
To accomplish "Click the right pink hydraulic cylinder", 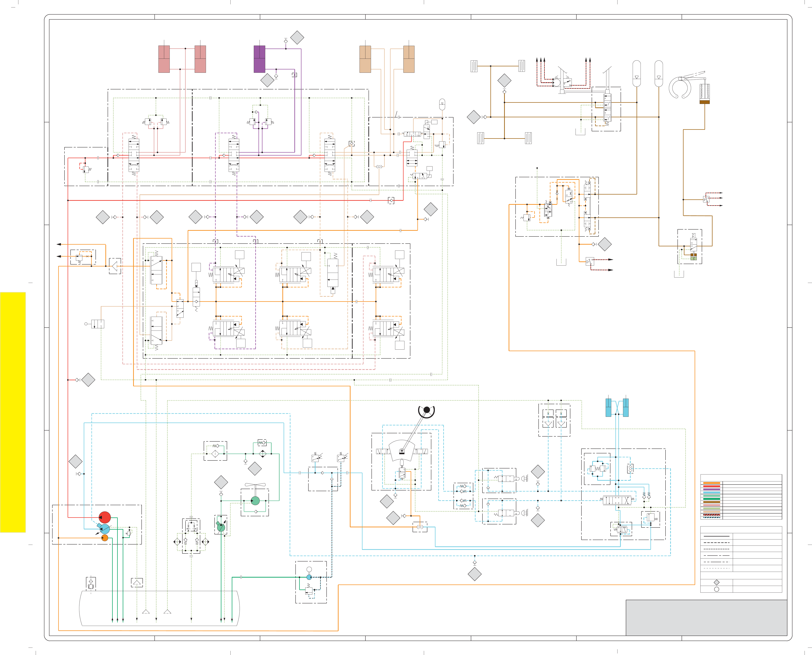I will point(200,59).
